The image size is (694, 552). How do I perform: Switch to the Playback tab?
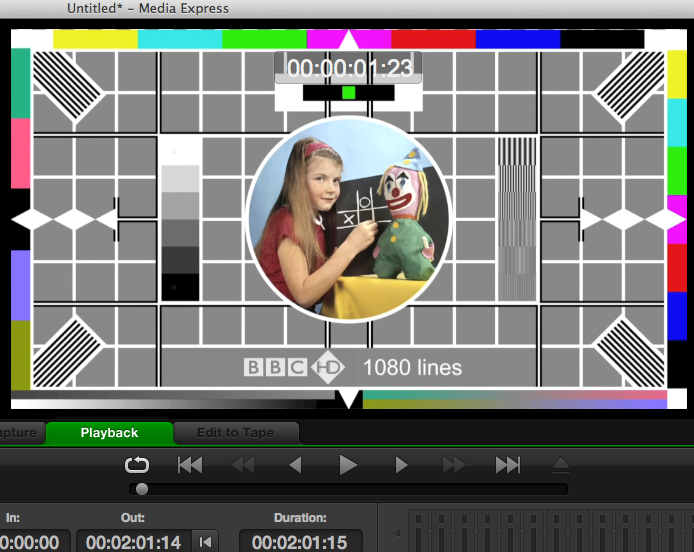pos(109,432)
